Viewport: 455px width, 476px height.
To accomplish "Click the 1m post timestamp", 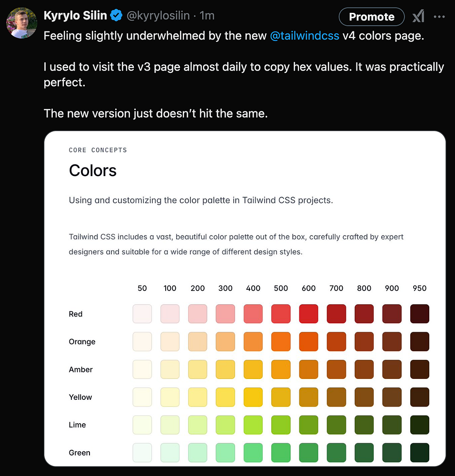I will pos(207,16).
